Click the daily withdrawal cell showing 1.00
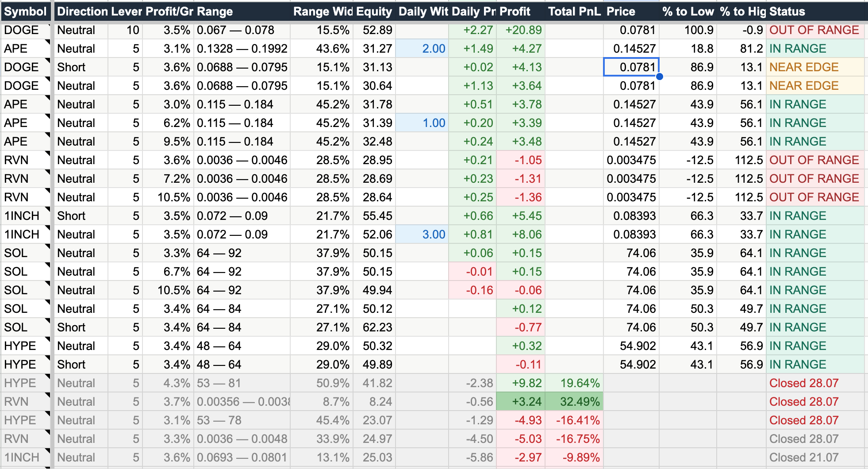 point(422,123)
